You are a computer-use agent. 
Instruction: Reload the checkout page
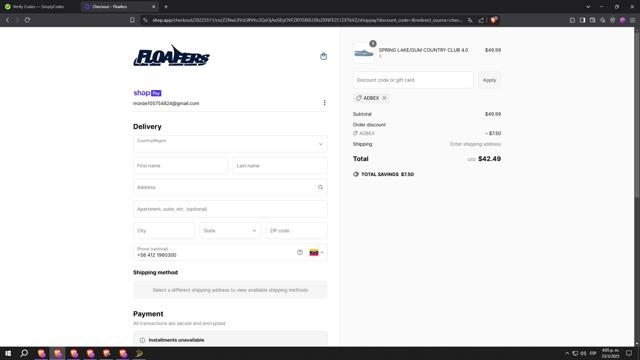pos(27,20)
